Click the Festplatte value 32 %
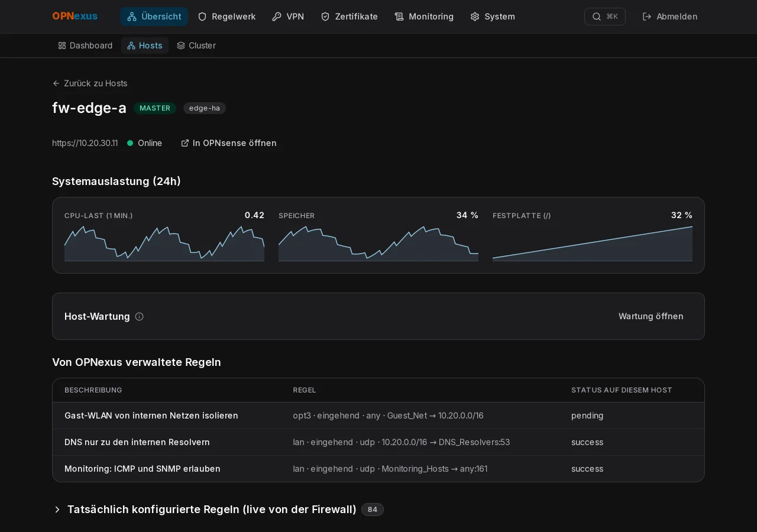 click(682, 215)
